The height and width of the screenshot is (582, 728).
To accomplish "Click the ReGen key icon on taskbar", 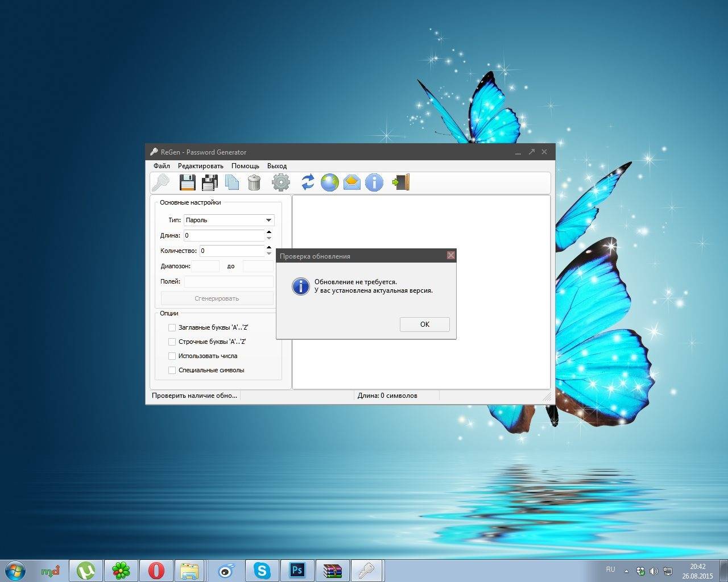I will click(367, 571).
